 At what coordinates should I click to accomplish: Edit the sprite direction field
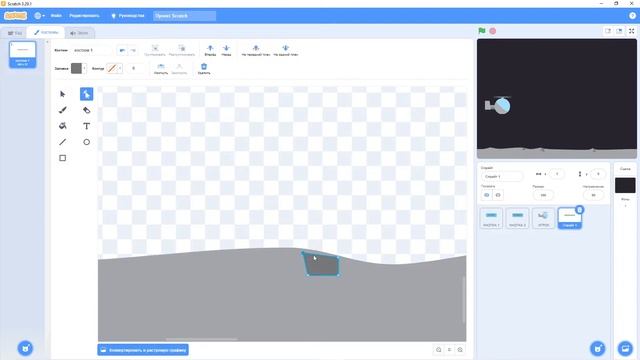[593, 195]
